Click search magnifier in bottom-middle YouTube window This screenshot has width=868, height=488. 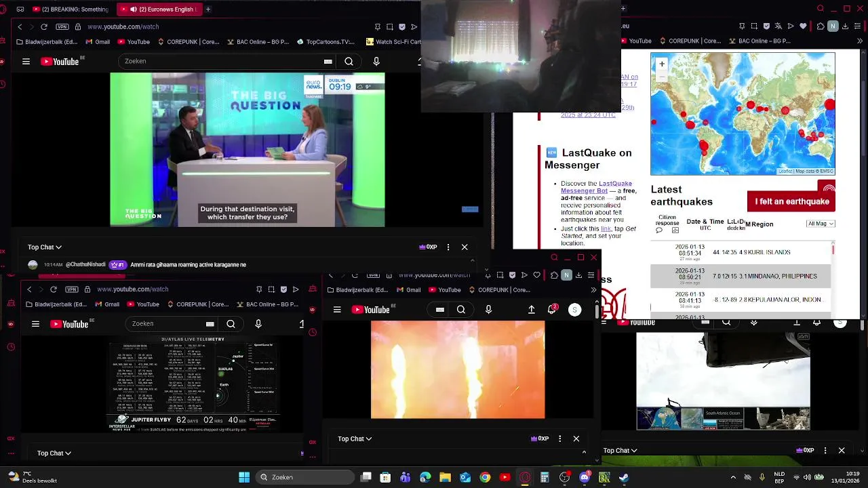tap(461, 310)
